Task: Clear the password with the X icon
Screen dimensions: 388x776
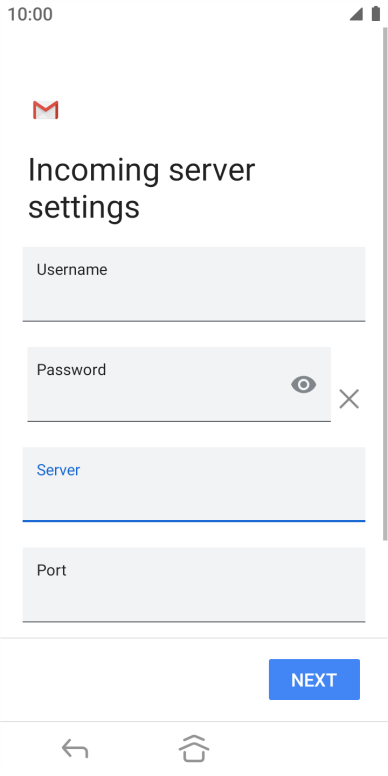Action: tap(349, 399)
